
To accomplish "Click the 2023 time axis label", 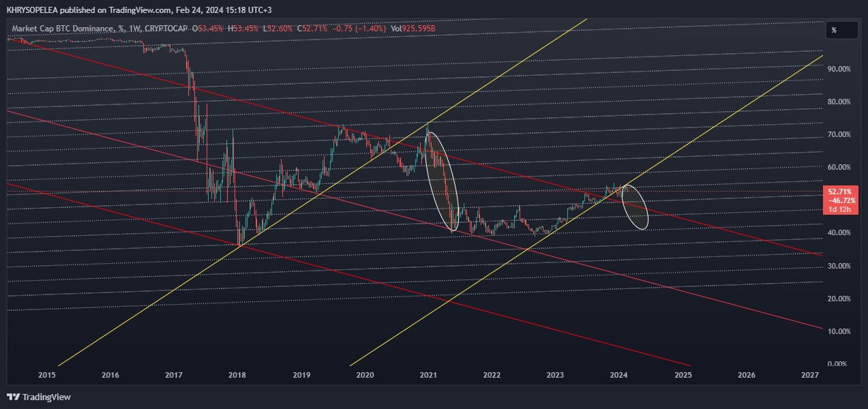I will (x=555, y=375).
